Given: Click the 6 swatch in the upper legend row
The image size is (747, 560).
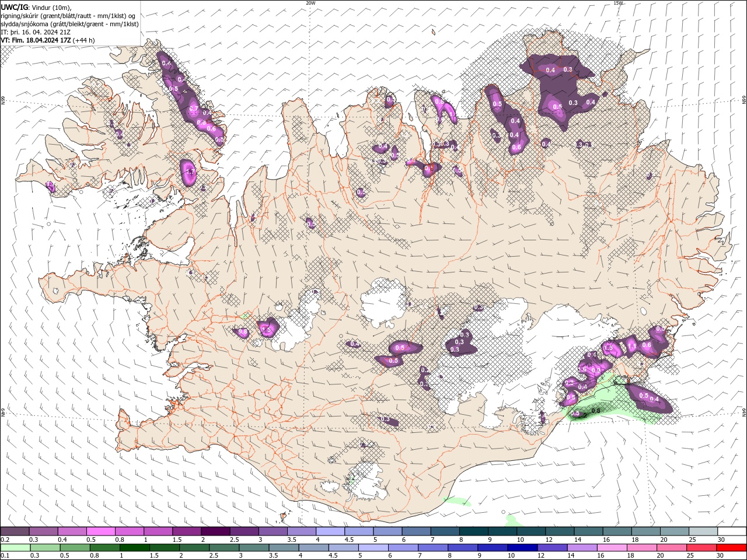Looking at the screenshot, I should [416, 531].
